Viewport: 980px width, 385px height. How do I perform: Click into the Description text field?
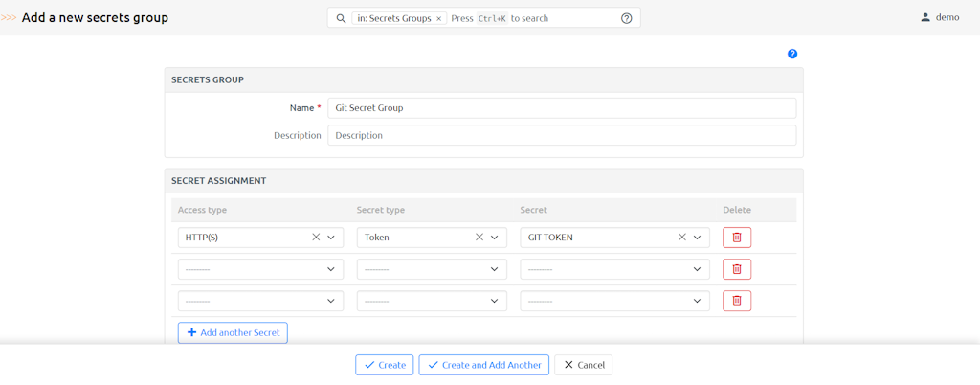[562, 135]
